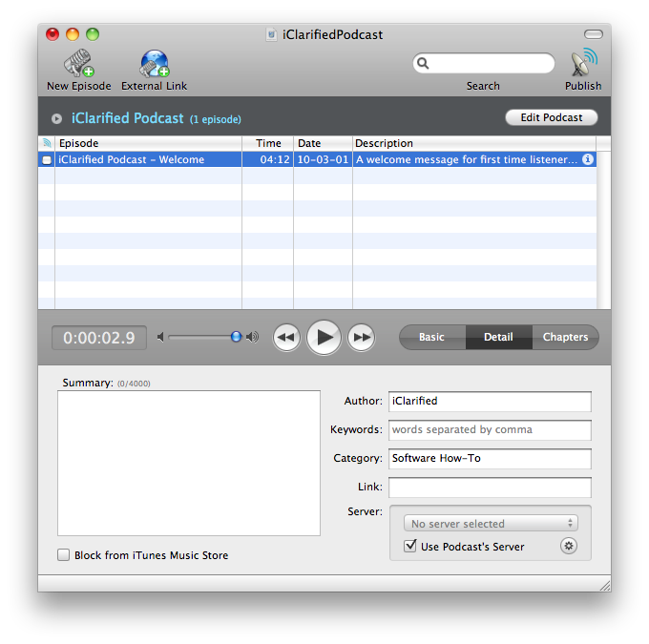Open the No server selected dropdown
Image resolution: width=649 pixels, height=644 pixels.
pyautogui.click(x=491, y=524)
